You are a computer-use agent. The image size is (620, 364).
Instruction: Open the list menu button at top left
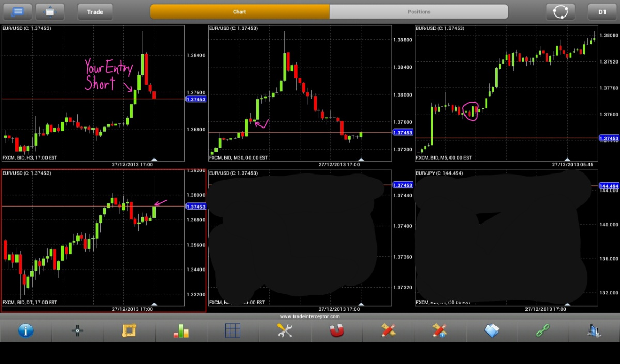17,12
